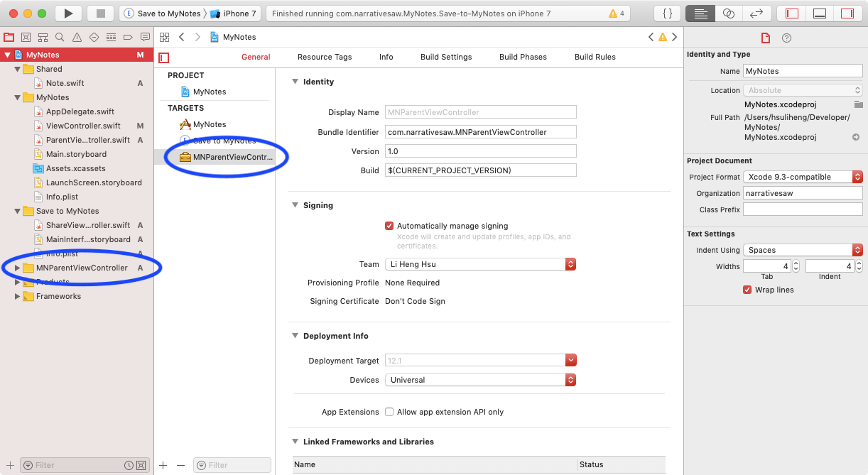Choose project location with folder icon
The image size is (868, 475).
(858, 104)
